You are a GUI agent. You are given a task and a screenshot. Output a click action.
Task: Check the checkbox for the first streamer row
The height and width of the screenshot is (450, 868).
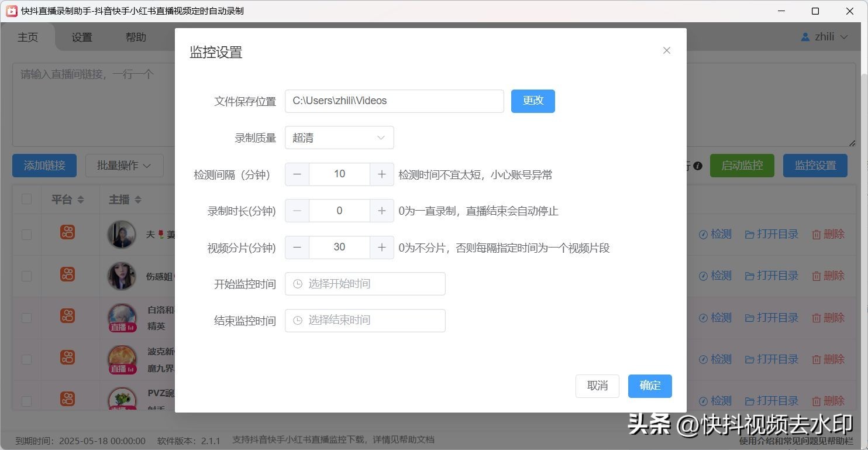[27, 234]
